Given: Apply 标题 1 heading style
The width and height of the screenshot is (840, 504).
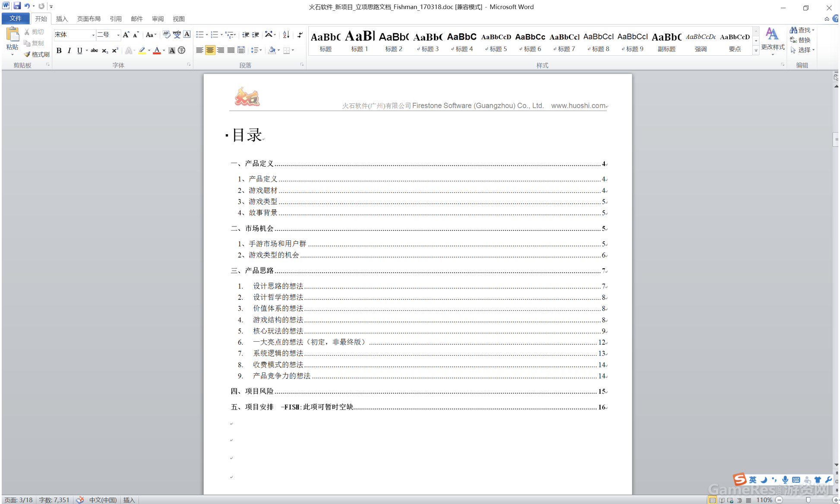Looking at the screenshot, I should point(360,41).
